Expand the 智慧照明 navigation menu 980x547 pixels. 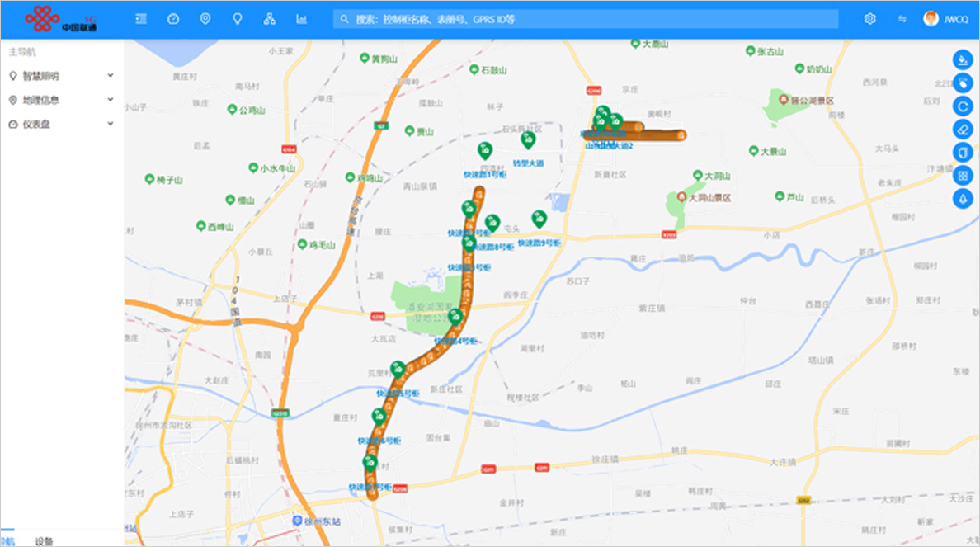61,76
